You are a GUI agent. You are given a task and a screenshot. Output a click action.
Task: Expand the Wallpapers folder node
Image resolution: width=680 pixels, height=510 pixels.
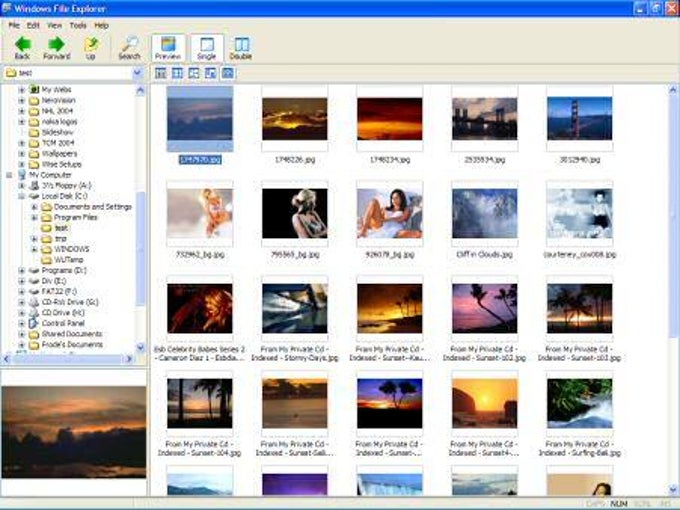click(21, 154)
